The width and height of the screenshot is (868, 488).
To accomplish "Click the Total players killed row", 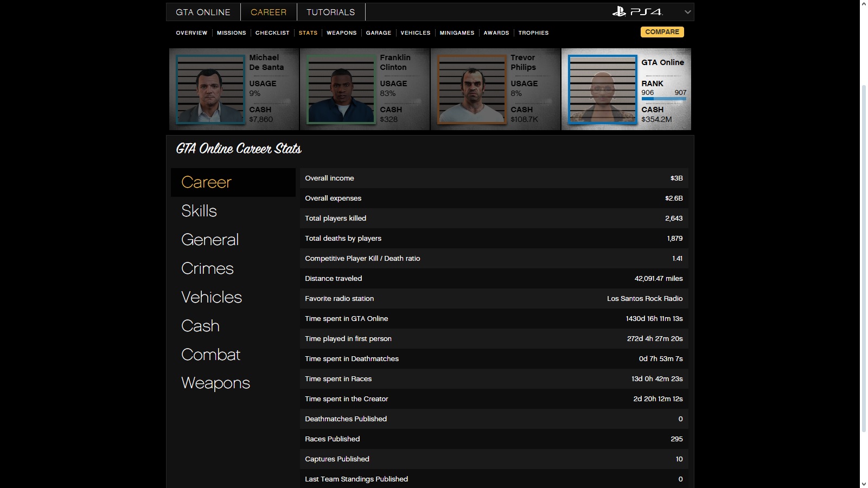I will [494, 219].
